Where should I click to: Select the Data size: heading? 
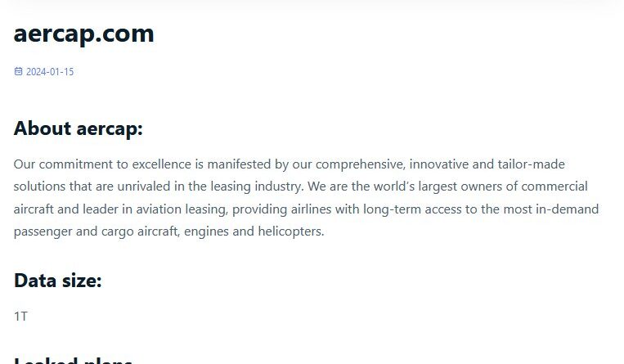pos(58,281)
